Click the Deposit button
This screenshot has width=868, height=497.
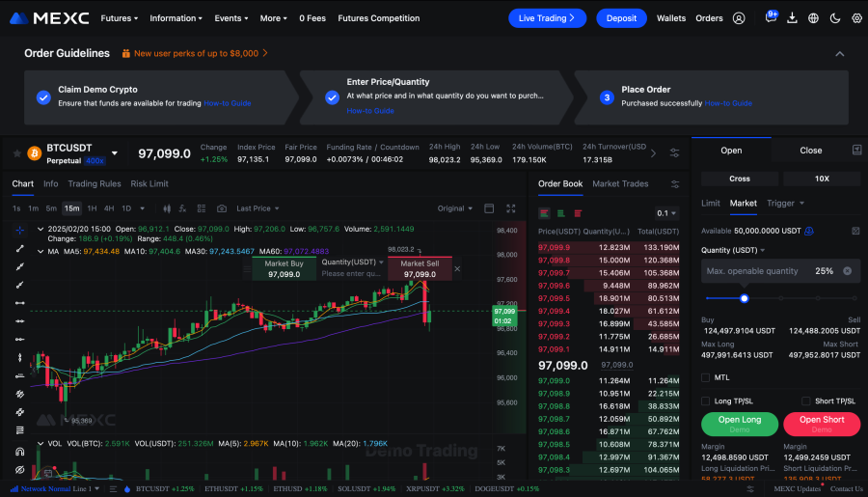621,18
